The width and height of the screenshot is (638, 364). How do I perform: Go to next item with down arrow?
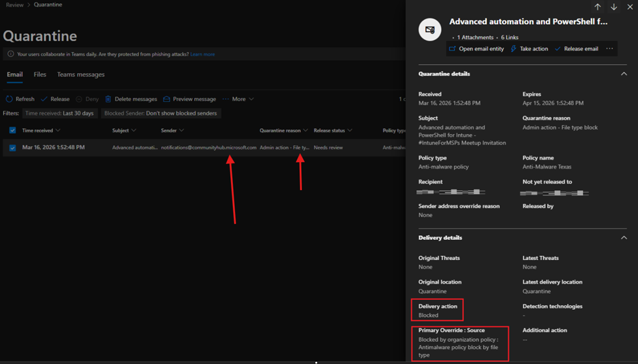tap(614, 7)
